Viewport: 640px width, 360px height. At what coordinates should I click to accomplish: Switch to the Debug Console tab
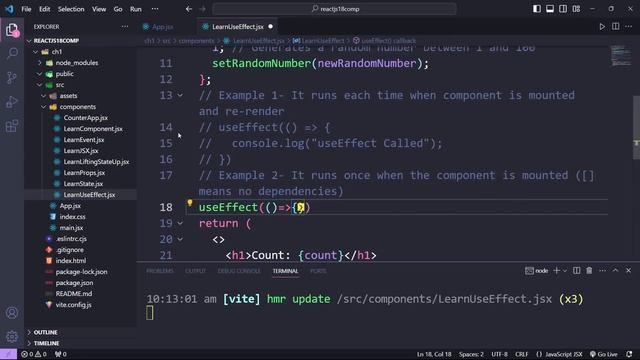[x=239, y=271]
